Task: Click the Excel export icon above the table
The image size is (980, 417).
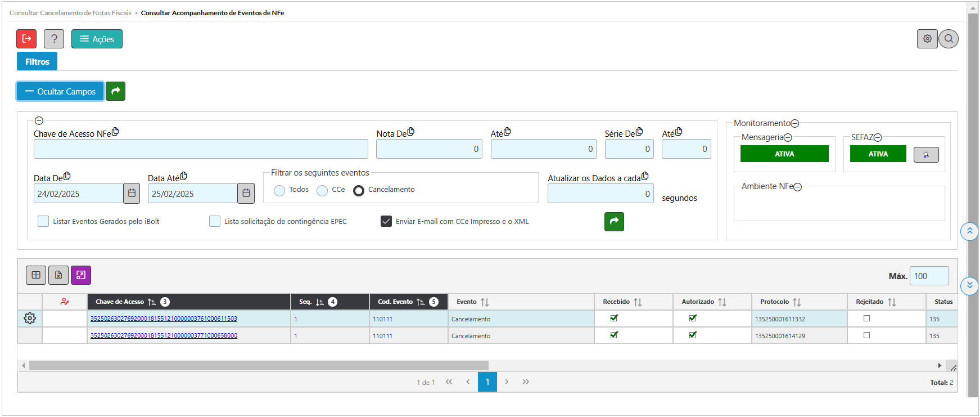Action: click(58, 275)
